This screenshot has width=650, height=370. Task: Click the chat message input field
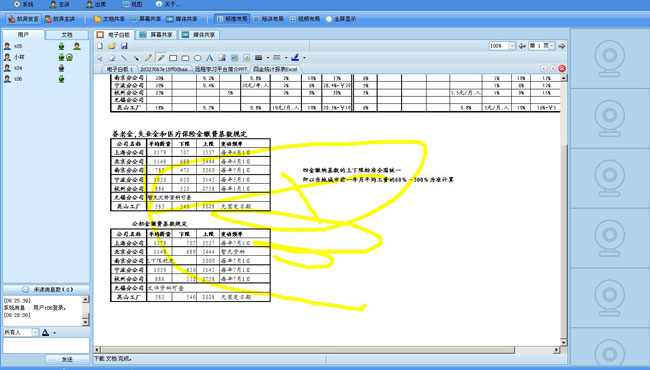tap(46, 346)
